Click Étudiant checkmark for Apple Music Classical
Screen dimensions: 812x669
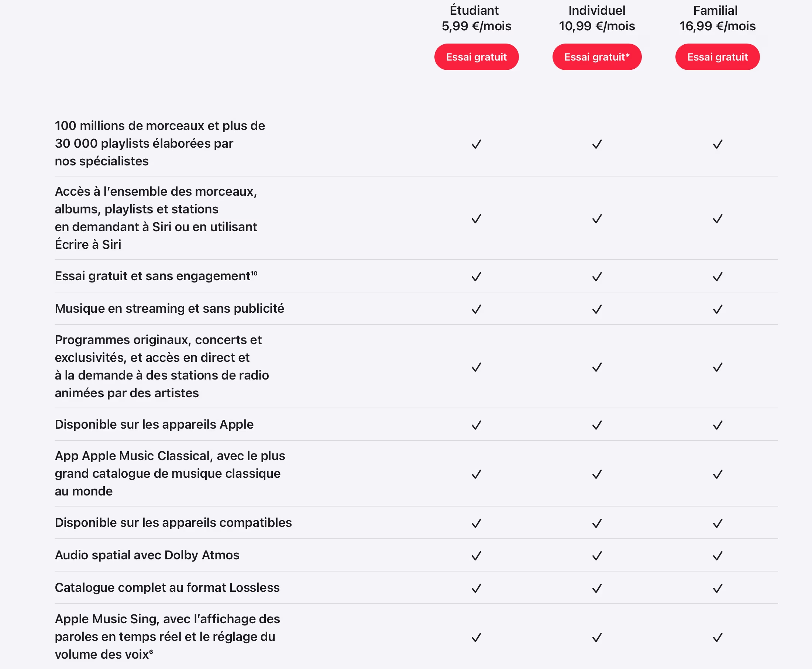point(476,474)
